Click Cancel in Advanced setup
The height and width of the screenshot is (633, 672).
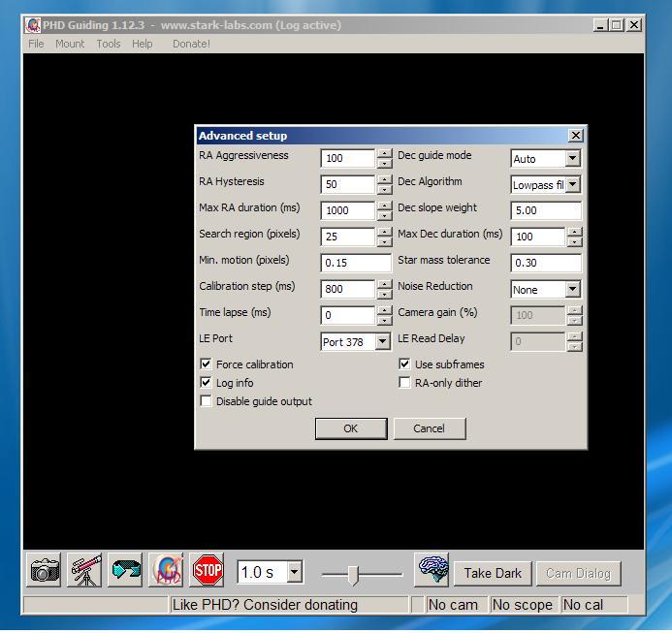click(x=430, y=428)
